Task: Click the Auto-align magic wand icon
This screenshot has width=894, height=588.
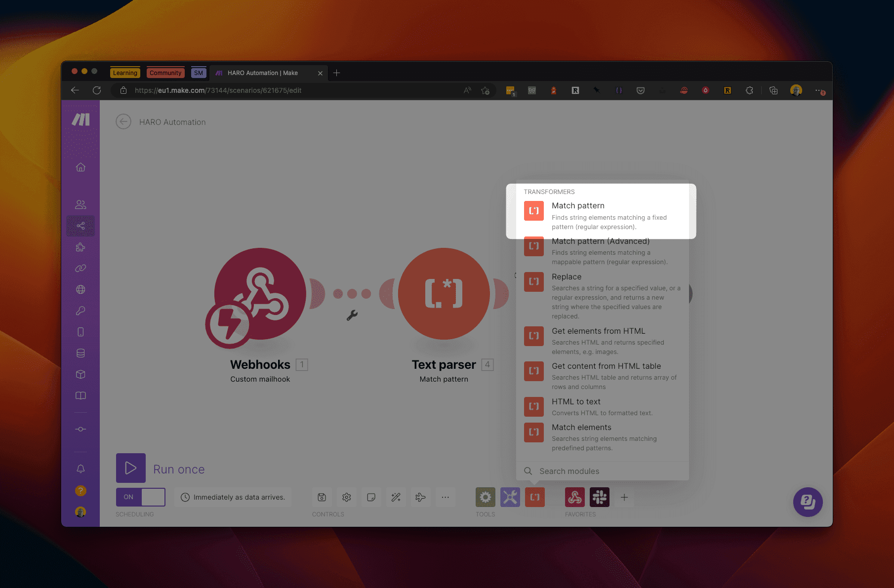Action: tap(396, 497)
